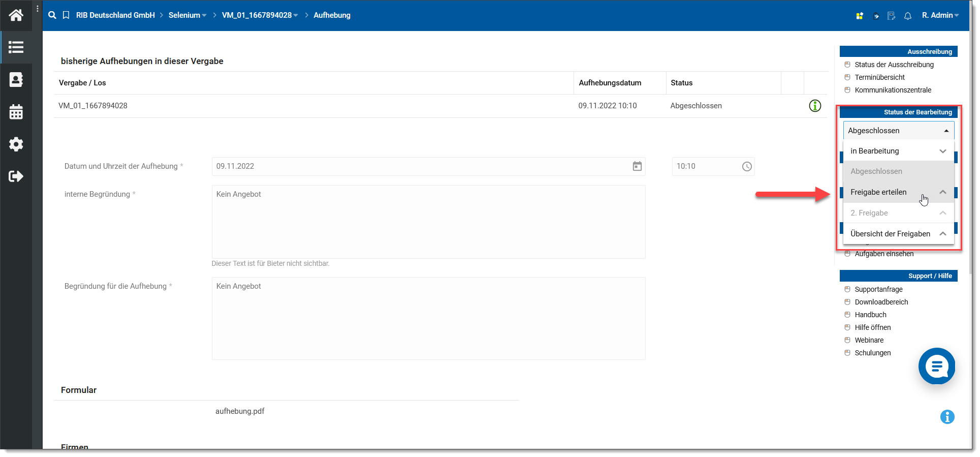The image size is (980, 457).
Task: Open the Selenium breadcrumb dropdown
Action: (187, 15)
